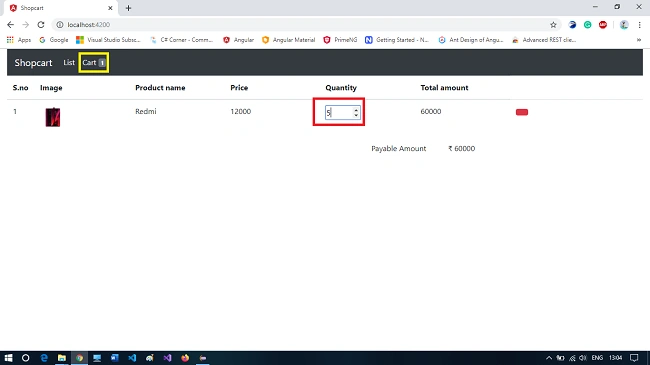
Task: Open the PrimeNG bookmark
Action: coord(340,40)
